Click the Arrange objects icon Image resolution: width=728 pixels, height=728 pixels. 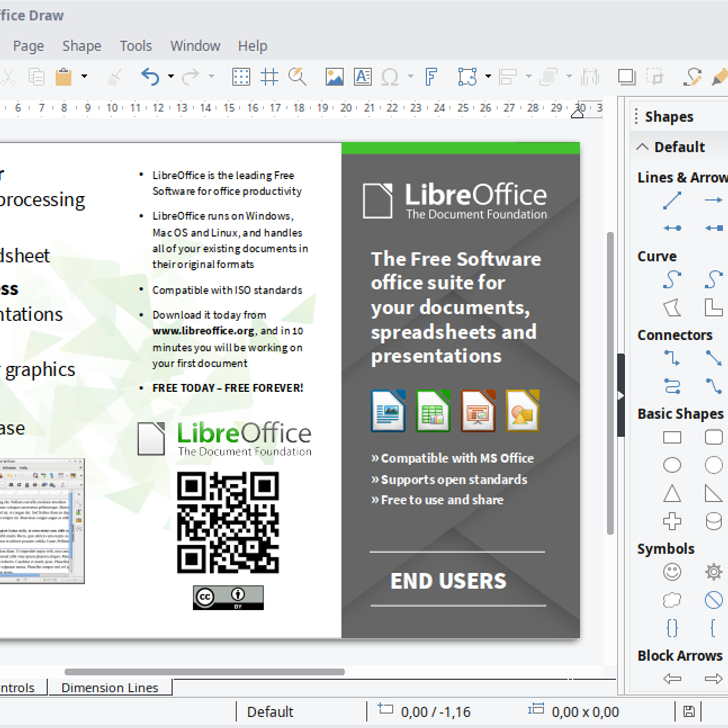tap(548, 77)
